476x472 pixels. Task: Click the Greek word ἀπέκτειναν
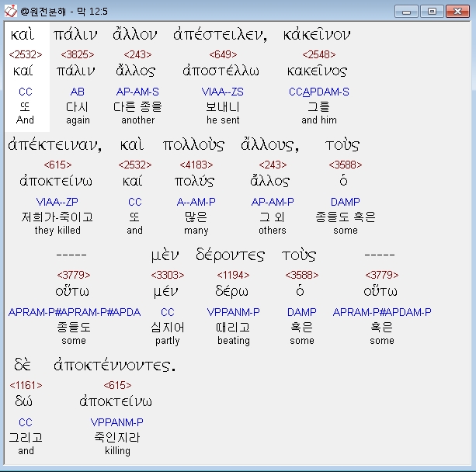55,145
